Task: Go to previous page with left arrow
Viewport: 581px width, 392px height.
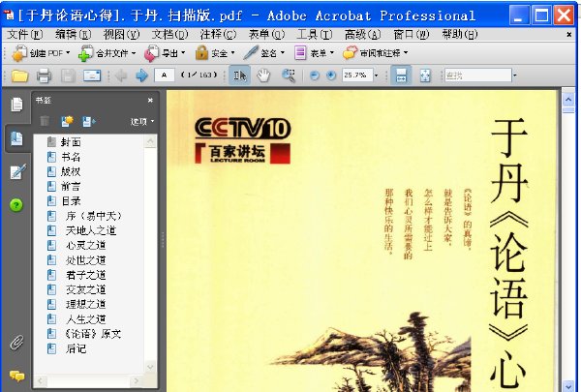Action: (121, 75)
